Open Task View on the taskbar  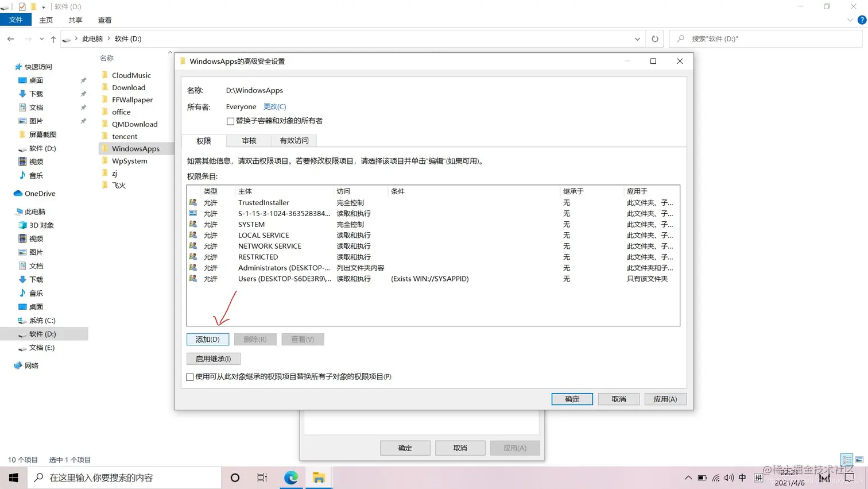(x=262, y=478)
